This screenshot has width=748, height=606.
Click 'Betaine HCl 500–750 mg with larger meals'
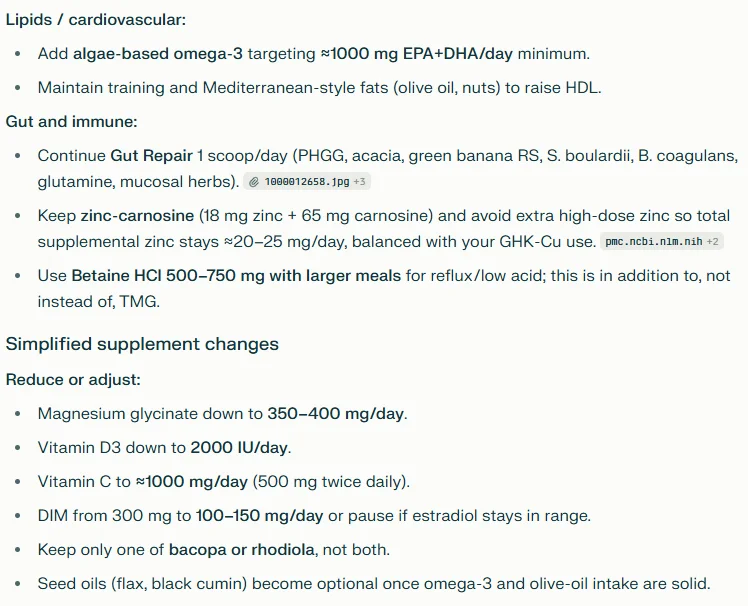236,276
